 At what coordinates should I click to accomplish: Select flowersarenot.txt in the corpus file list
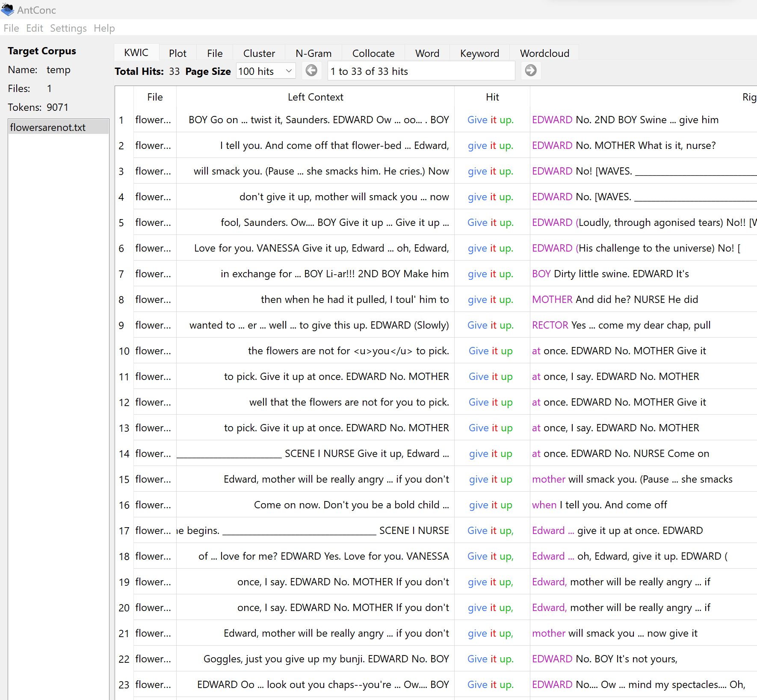(59, 127)
